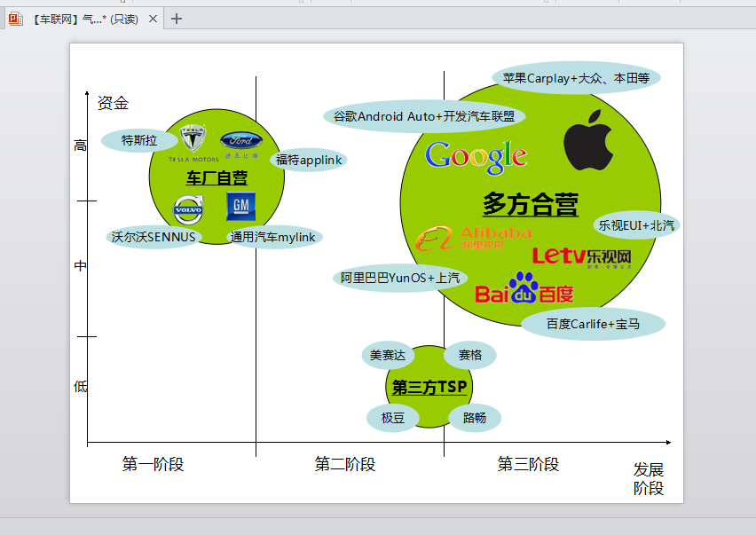Viewport: 756px width, 535px height.
Task: Select the Tesla Motors logo on the slide
Action: pyautogui.click(x=193, y=144)
